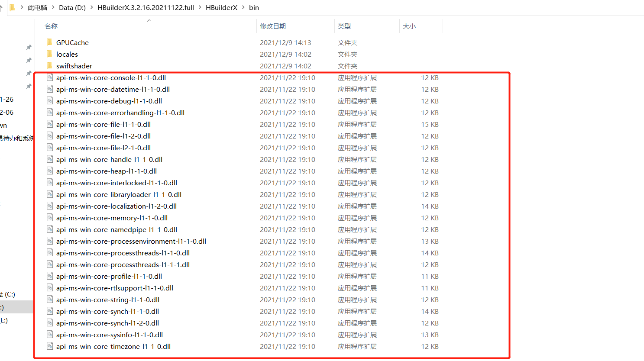Expand the chevron after HBuilderX.3.2.16.20211122.full breadcrumb
This screenshot has width=644, height=361.
200,7
